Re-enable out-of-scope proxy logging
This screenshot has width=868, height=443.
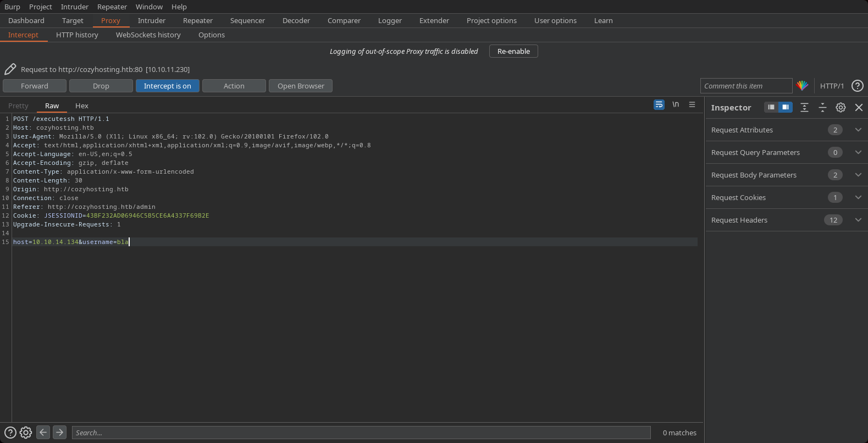coord(513,51)
